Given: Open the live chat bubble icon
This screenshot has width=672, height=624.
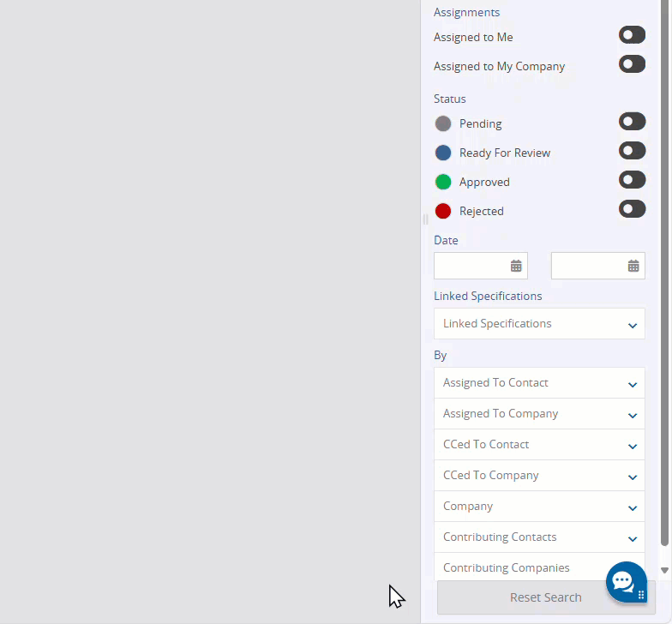Looking at the screenshot, I should point(626,582).
